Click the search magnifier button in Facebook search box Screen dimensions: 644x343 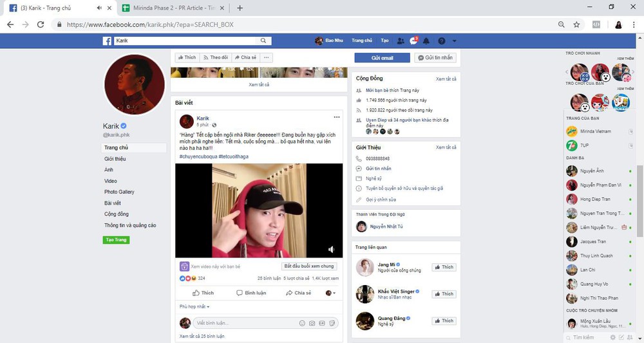tap(263, 41)
